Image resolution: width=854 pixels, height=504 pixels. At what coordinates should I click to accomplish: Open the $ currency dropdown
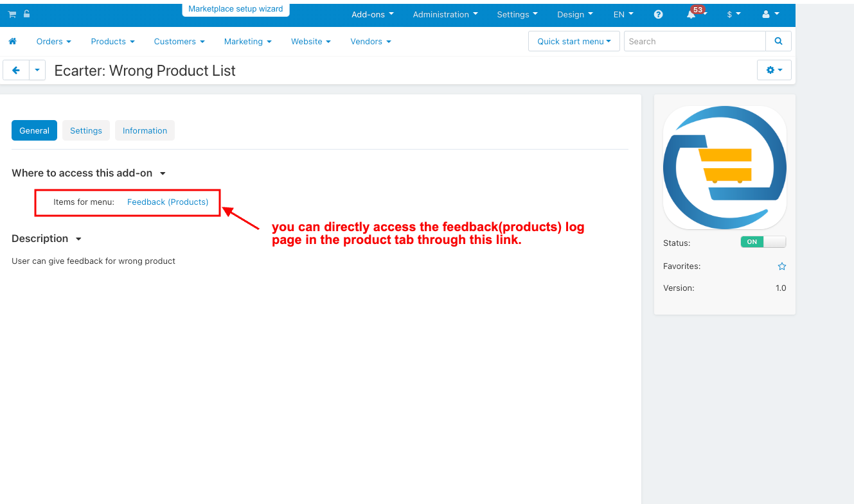734,14
